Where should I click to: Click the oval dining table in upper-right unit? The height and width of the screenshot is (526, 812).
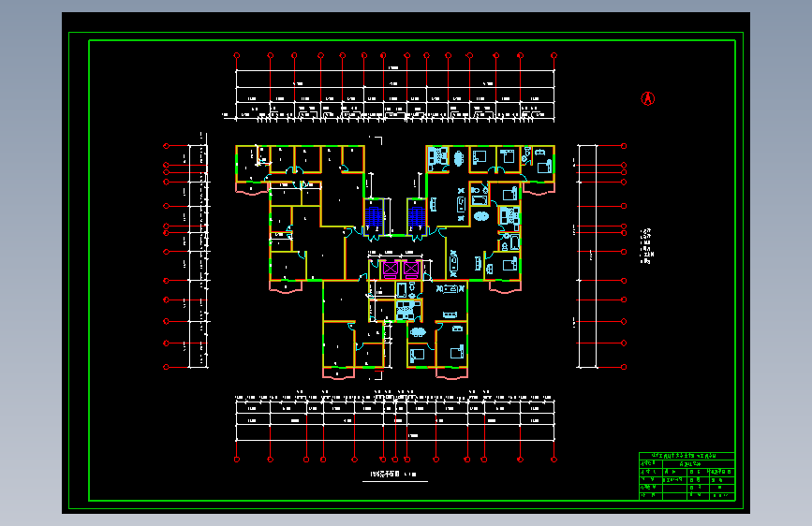tap(459, 158)
